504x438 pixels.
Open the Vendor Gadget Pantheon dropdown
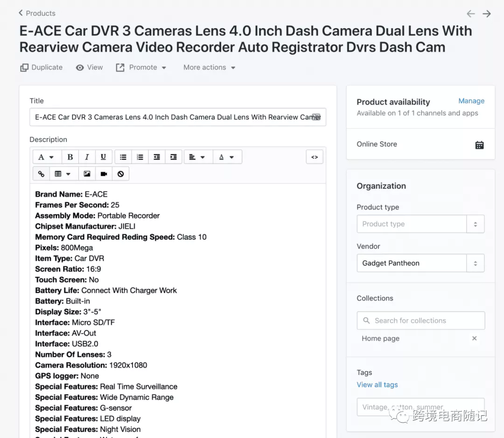420,263
